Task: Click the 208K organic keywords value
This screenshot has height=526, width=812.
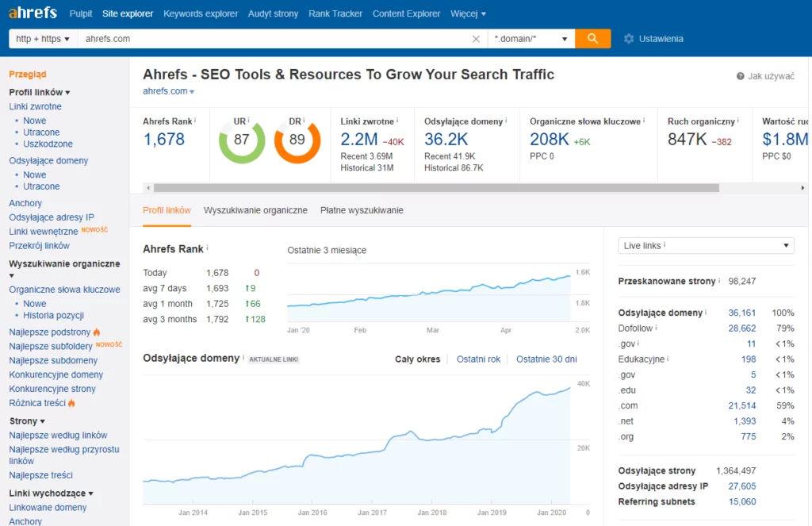Action: (x=550, y=140)
